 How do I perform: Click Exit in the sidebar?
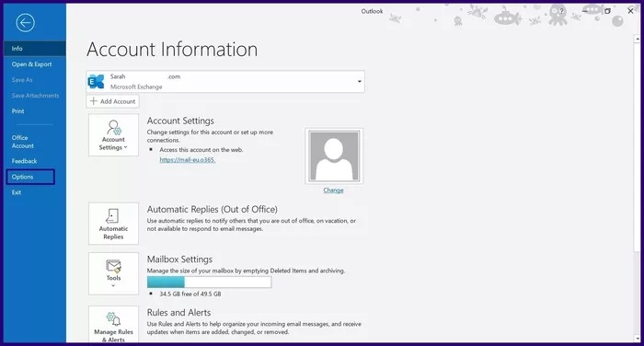click(16, 192)
